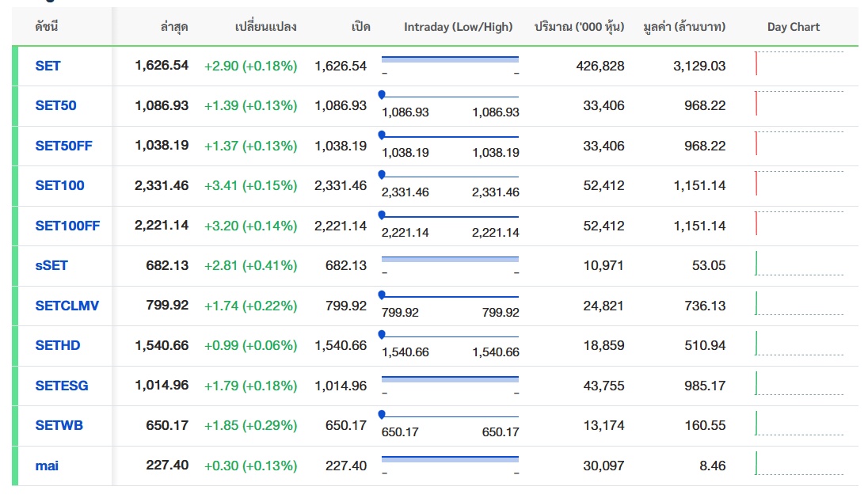
Task: Click sSET volume value 10,971
Action: point(603,265)
